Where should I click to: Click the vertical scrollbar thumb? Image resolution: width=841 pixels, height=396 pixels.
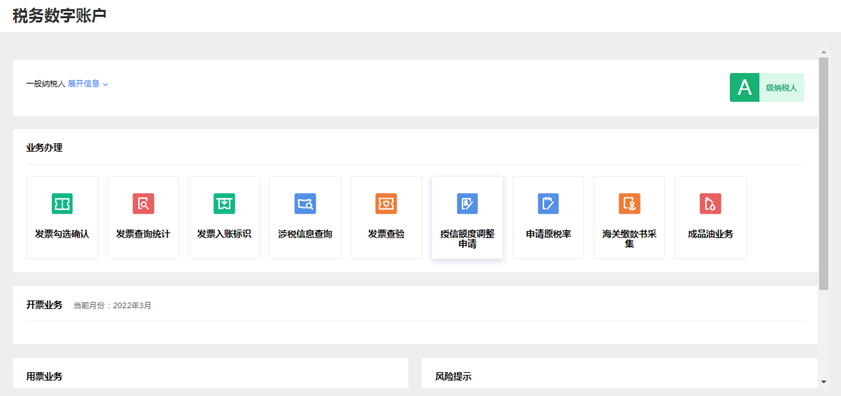[x=824, y=173]
